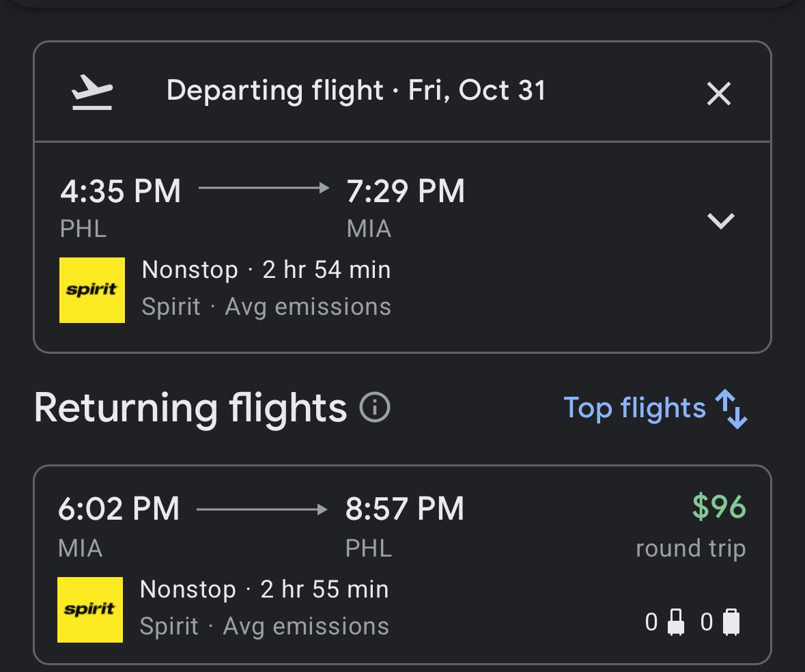Click the checked bag allowance icon
The height and width of the screenshot is (672, 805).
tap(731, 622)
